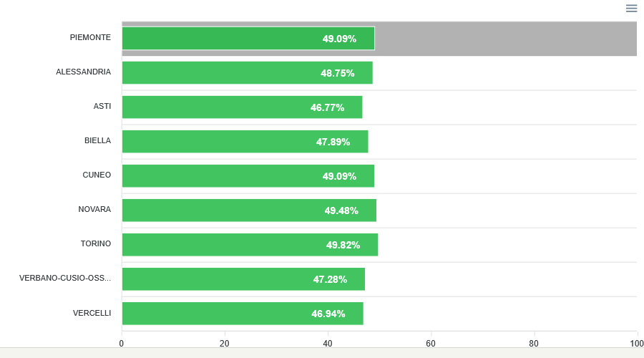
Task: Click the gray highlighted PIEMONTE row background
Action: click(x=505, y=39)
